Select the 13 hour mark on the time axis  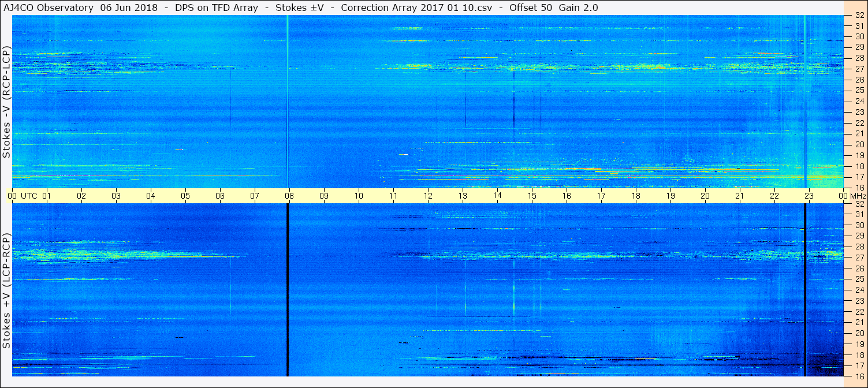click(x=463, y=196)
